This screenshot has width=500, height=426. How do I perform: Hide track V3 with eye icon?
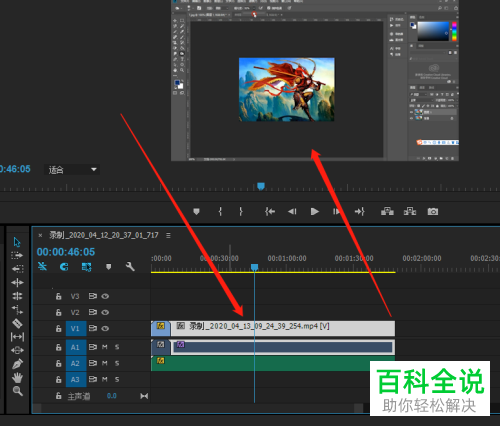point(105,296)
